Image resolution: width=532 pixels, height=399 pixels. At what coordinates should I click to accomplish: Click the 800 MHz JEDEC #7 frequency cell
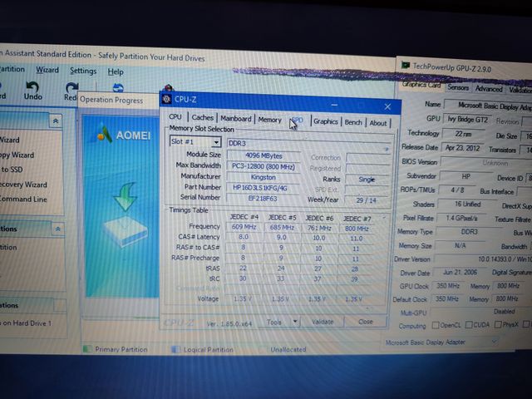coord(357,229)
